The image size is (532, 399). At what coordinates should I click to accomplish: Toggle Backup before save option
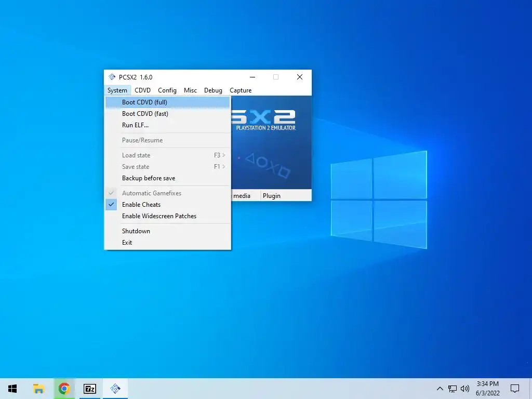168,178
